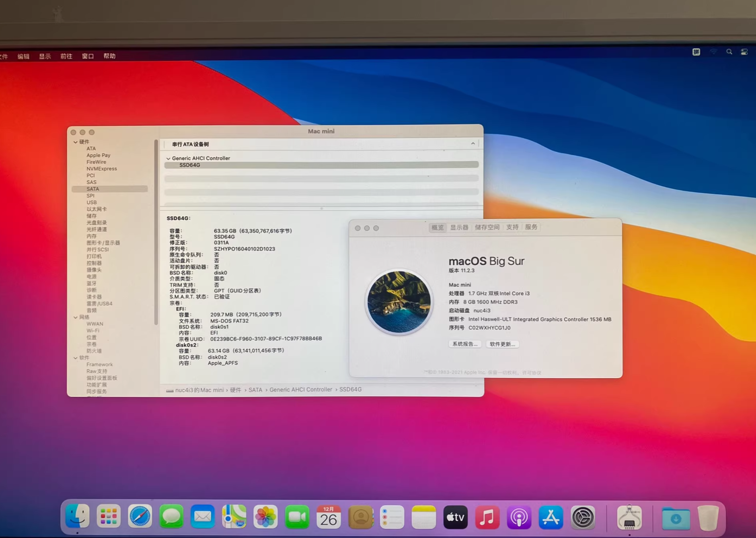Launch Apple TV from dock
756x538 pixels.
tap(455, 517)
